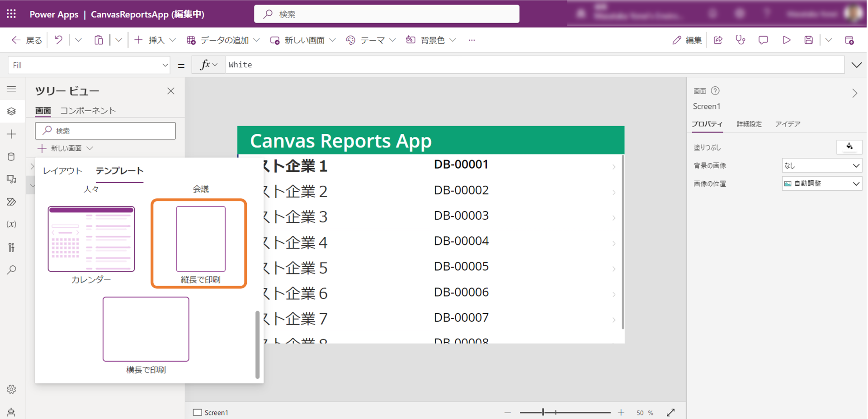Open the more commands ellipsis

(x=472, y=40)
